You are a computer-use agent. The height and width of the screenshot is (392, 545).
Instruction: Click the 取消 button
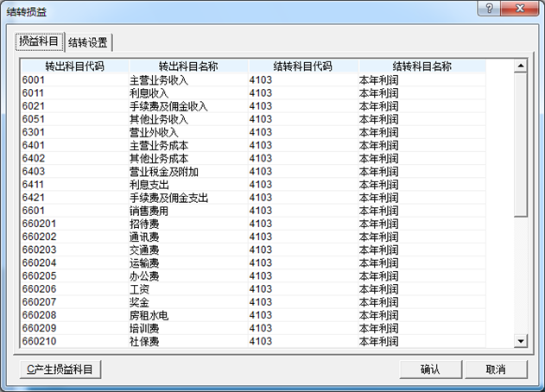coord(495,369)
